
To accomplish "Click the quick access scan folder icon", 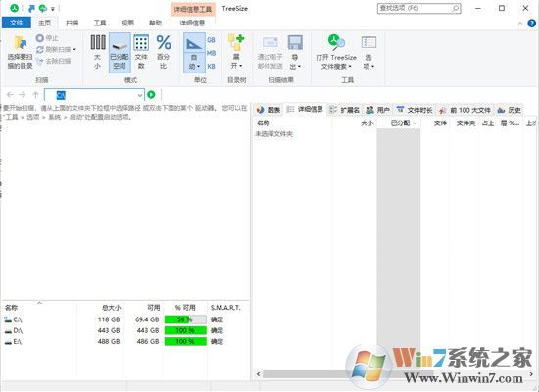I will 31,8.
